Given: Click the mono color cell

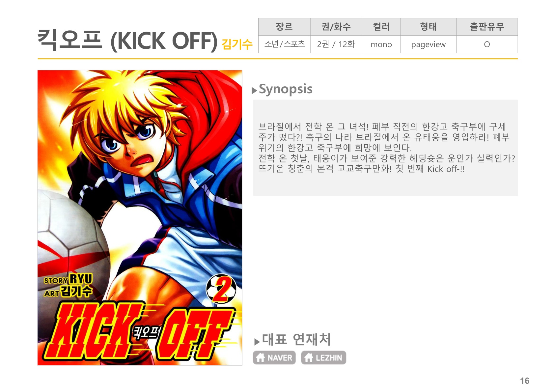Looking at the screenshot, I should 381,44.
